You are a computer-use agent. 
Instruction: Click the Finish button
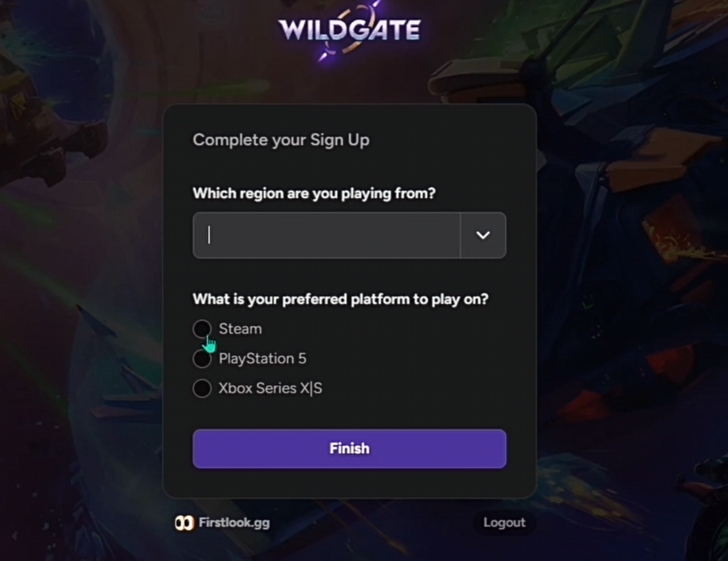350,449
